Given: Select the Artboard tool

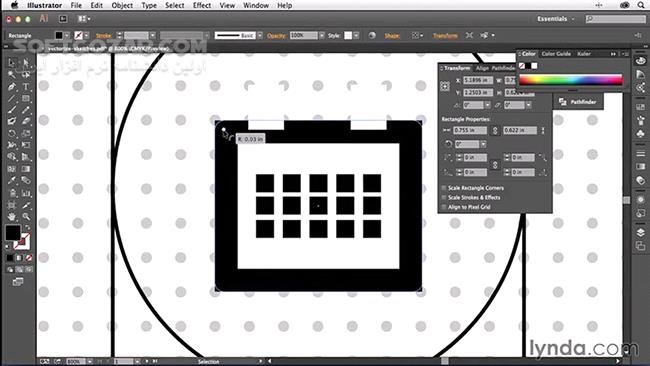Looking at the screenshot, I should pos(12,205).
